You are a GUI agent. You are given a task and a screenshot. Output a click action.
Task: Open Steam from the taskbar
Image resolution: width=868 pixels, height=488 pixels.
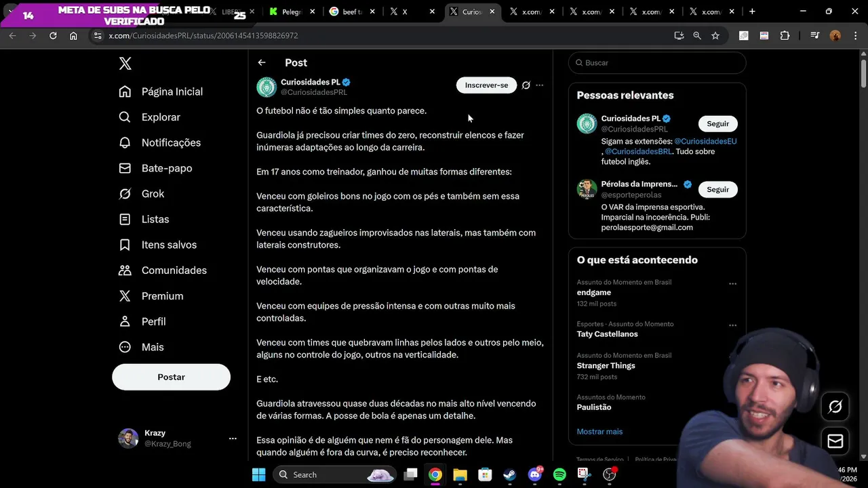509,474
